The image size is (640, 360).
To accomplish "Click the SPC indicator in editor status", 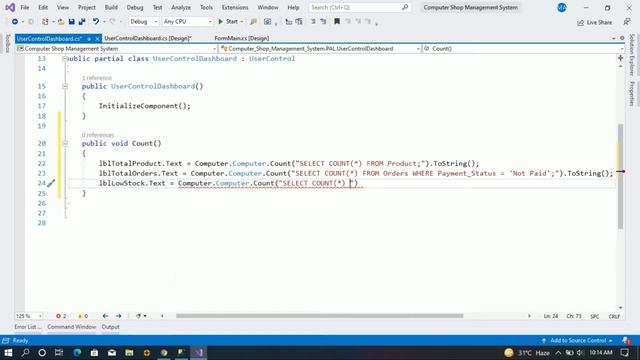I will click(594, 316).
